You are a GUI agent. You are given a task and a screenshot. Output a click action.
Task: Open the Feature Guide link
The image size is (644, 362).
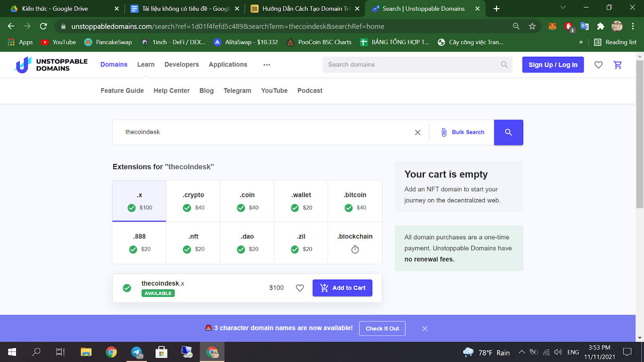pos(122,90)
